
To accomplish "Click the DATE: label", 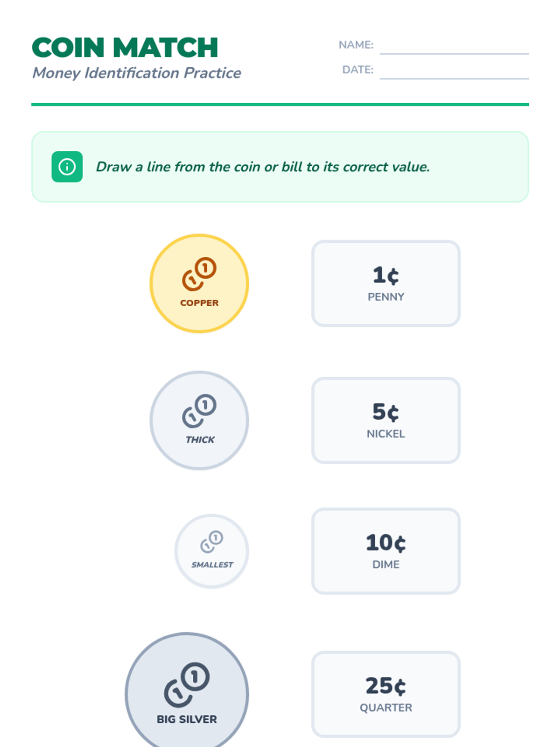I will (357, 70).
